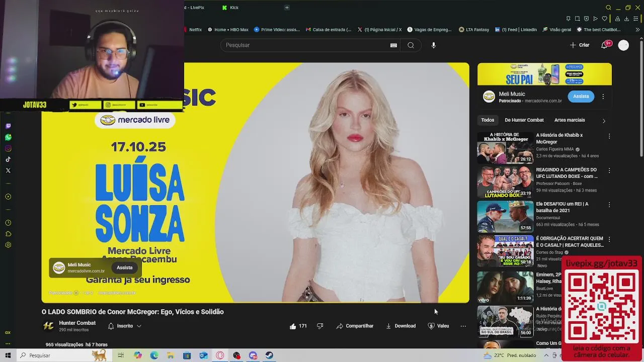Open YouTube account avatar menu
The image size is (644, 362).
[623, 45]
